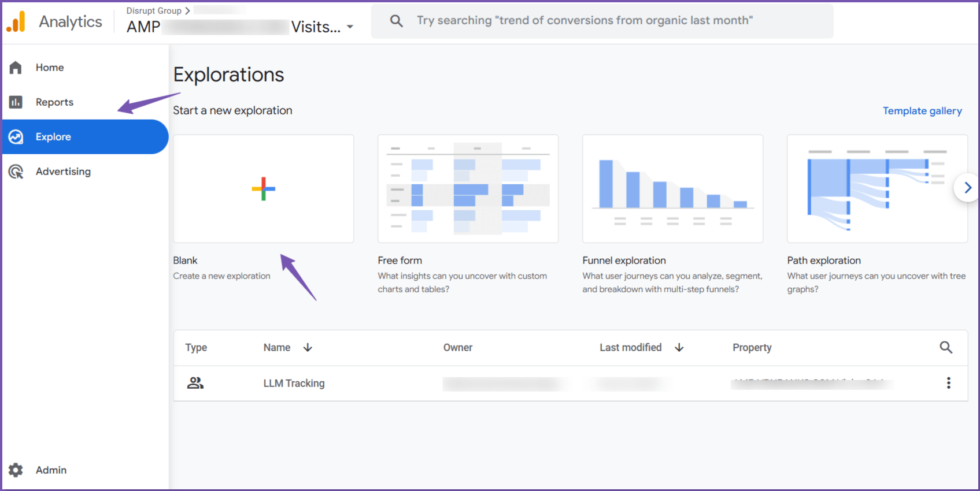Type in the Analytics search field
Image resolution: width=980 pixels, height=491 pixels.
(584, 21)
